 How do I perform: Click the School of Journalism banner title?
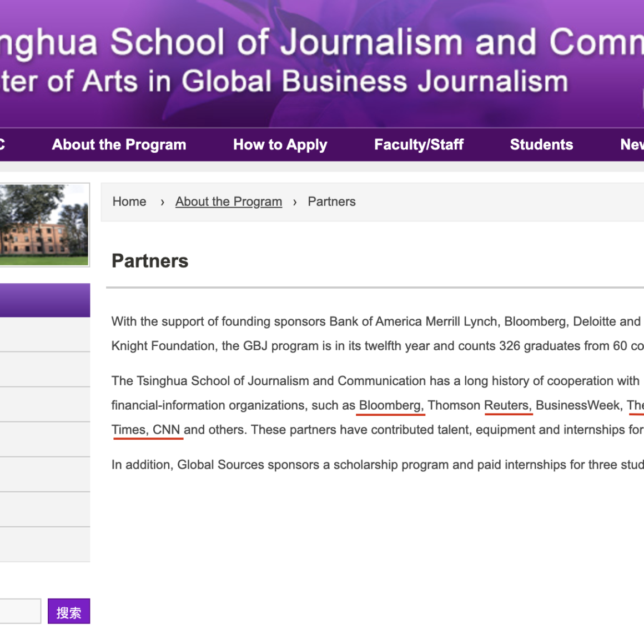pyautogui.click(x=322, y=43)
